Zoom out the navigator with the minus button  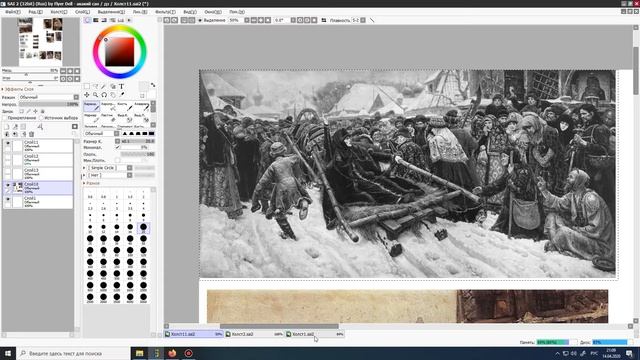[63, 71]
